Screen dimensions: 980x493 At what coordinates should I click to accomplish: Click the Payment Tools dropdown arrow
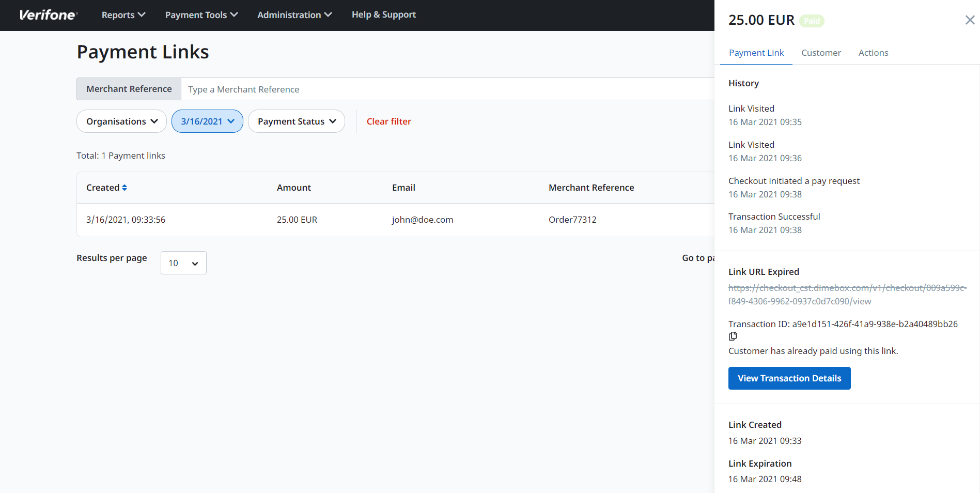tap(235, 14)
